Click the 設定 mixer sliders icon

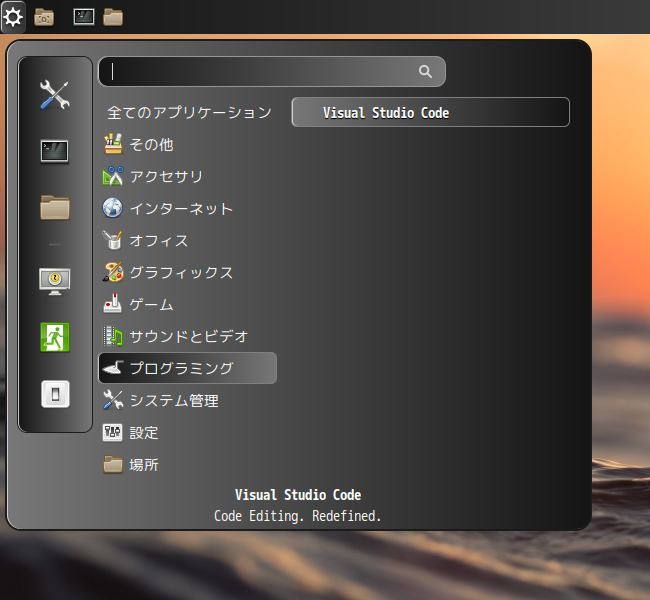pyautogui.click(x=113, y=432)
